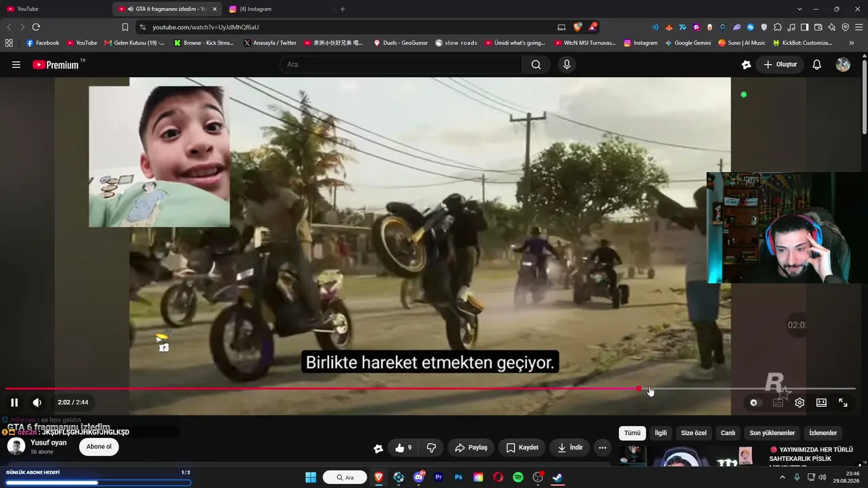Start voice search with the microphone
Screen dimensions: 868x488
pyautogui.click(x=567, y=65)
